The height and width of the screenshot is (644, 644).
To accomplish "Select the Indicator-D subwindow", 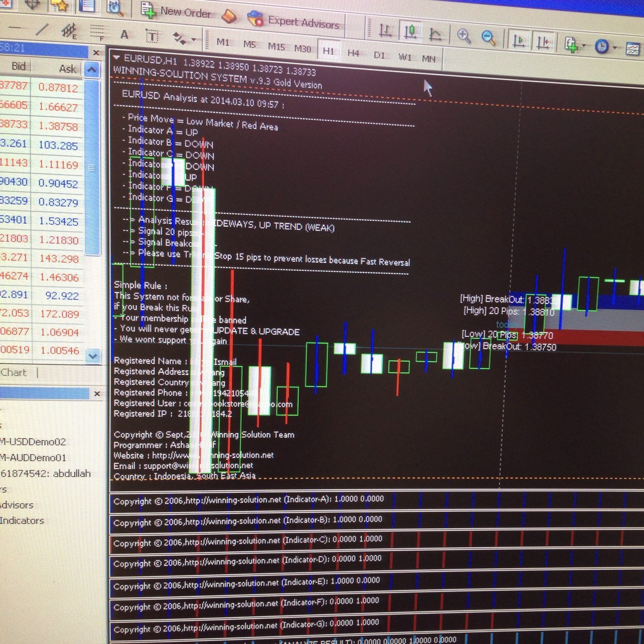I will click(x=376, y=561).
